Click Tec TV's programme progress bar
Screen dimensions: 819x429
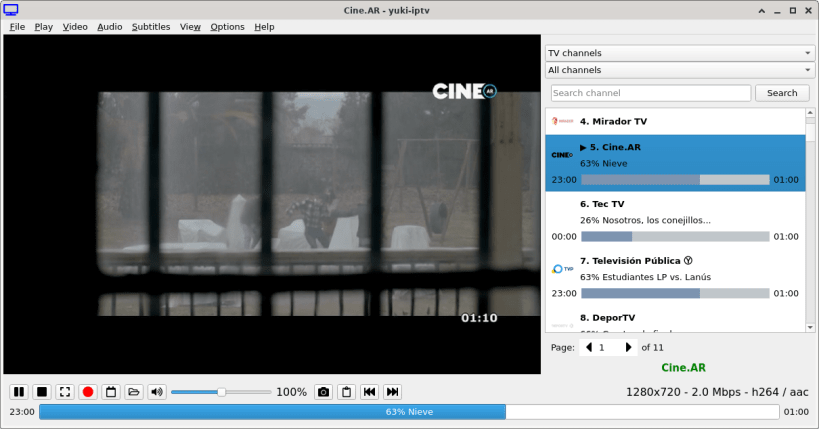pyautogui.click(x=675, y=237)
